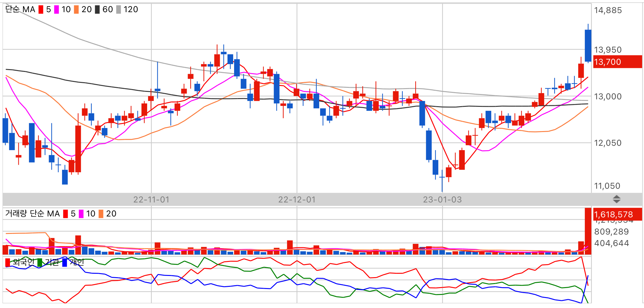The height and width of the screenshot is (308, 644).
Task: Click the 13,950 price axis label
Action: [x=608, y=50]
